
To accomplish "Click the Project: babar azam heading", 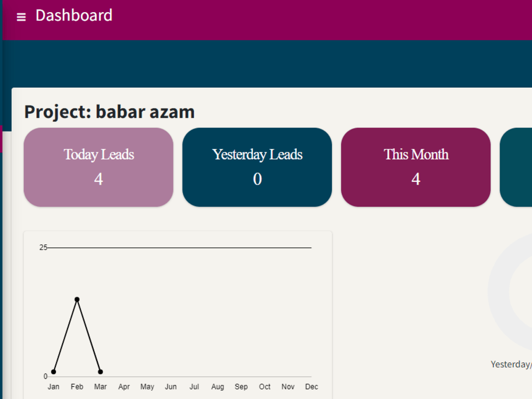I will [109, 112].
